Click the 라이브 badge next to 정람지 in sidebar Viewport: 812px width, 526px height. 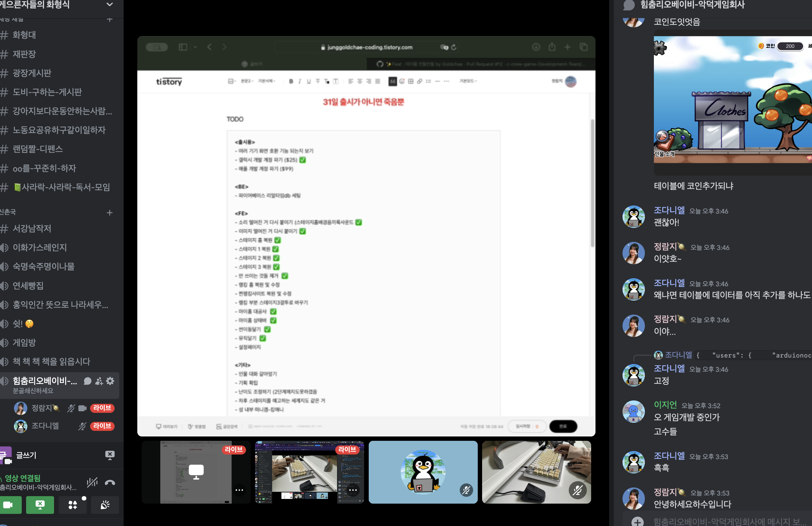coord(102,408)
